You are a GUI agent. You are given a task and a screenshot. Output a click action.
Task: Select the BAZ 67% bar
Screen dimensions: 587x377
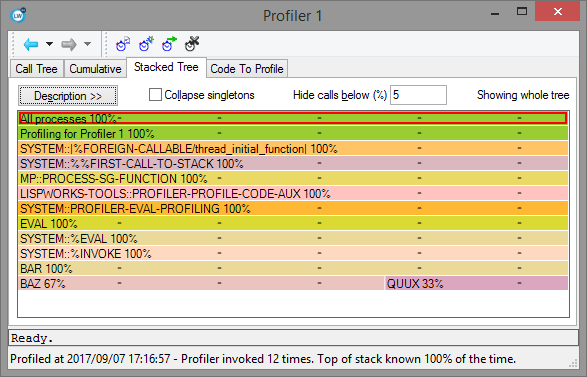(201, 283)
